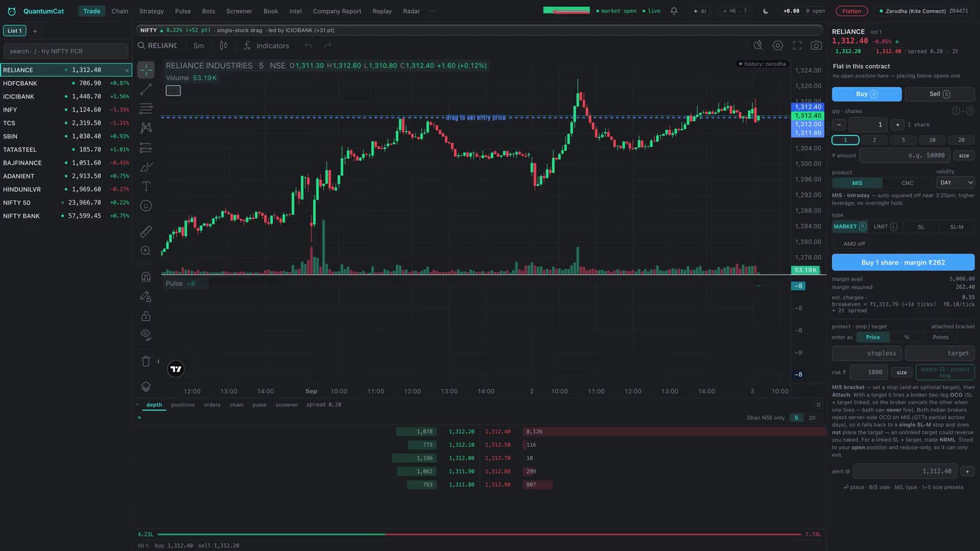Screen dimensions: 980x551
Task: Toggle the AMO off switch
Action: pyautogui.click(x=853, y=244)
